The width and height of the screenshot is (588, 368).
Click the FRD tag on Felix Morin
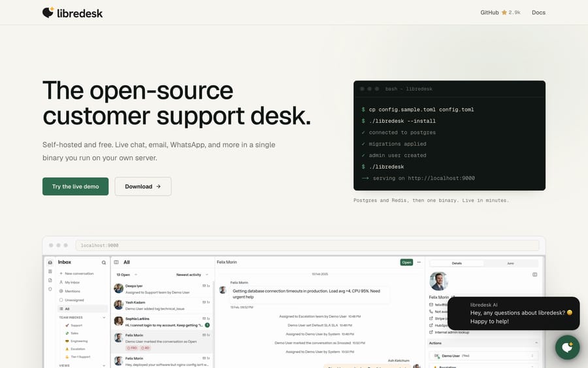click(131, 348)
